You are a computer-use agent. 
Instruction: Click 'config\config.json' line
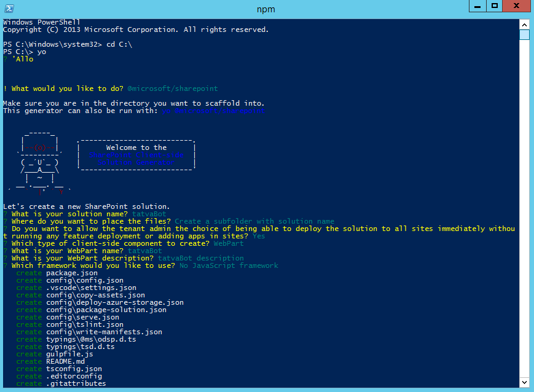[x=85, y=280]
